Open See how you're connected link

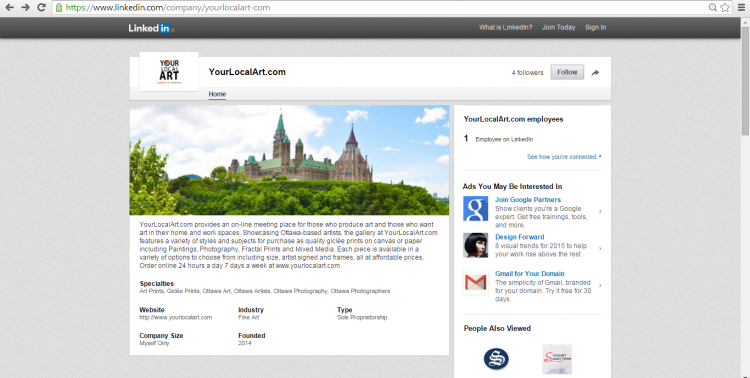coord(564,156)
